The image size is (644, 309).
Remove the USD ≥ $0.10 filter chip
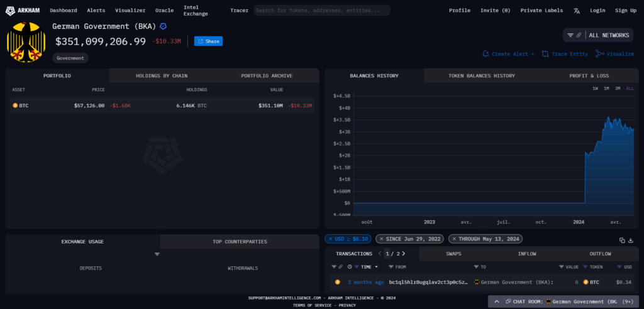click(x=331, y=239)
